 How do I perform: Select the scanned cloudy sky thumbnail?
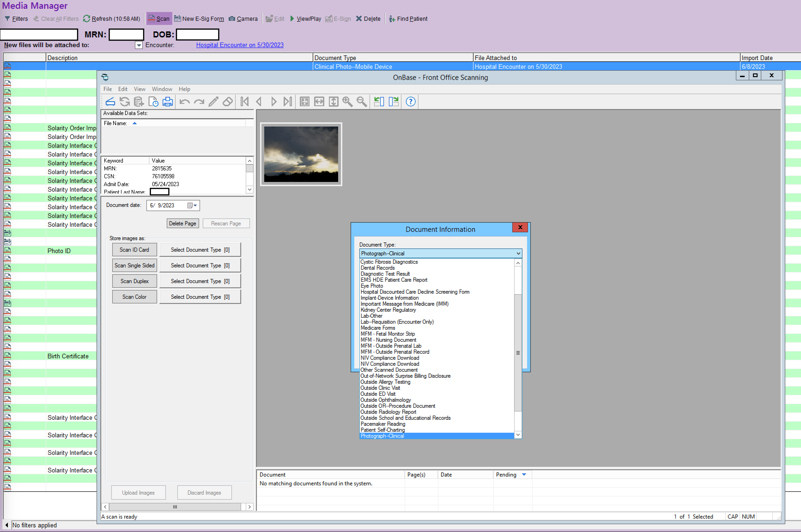coord(301,154)
